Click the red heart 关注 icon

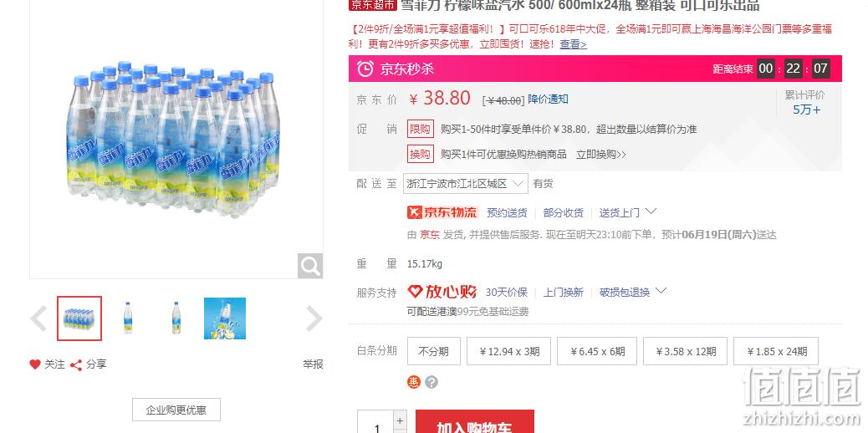point(35,364)
